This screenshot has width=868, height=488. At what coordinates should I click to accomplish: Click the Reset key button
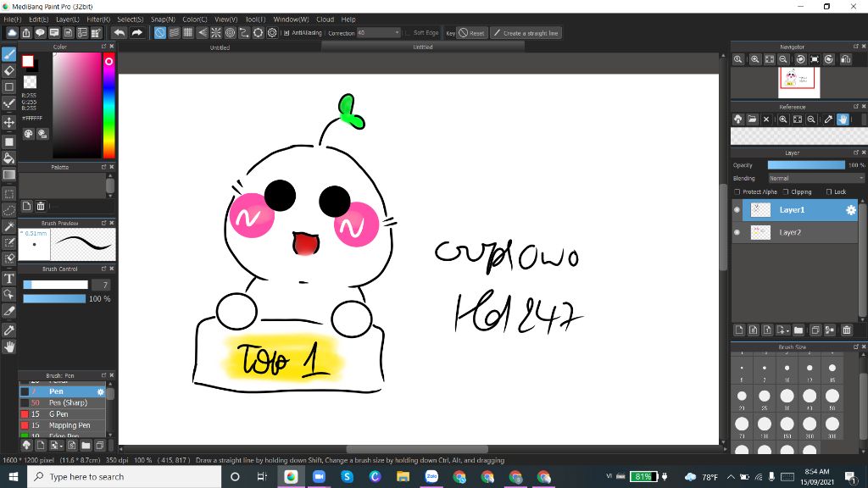[x=472, y=33]
